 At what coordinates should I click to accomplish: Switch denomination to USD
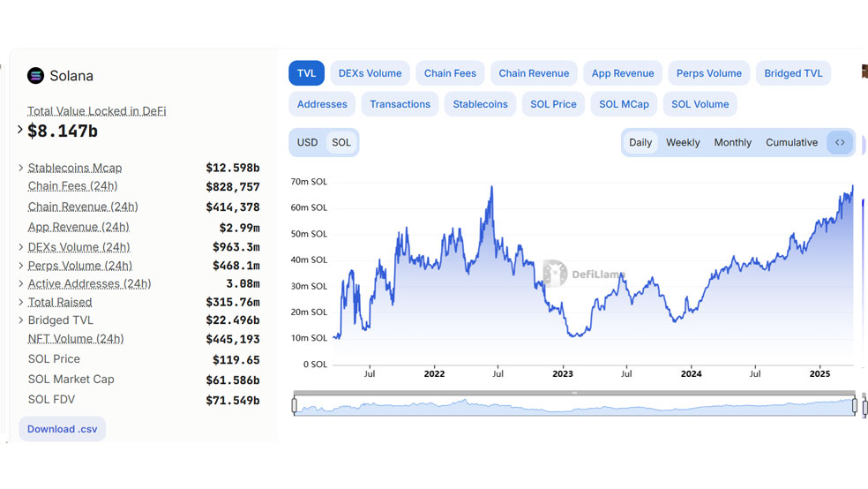(x=307, y=142)
